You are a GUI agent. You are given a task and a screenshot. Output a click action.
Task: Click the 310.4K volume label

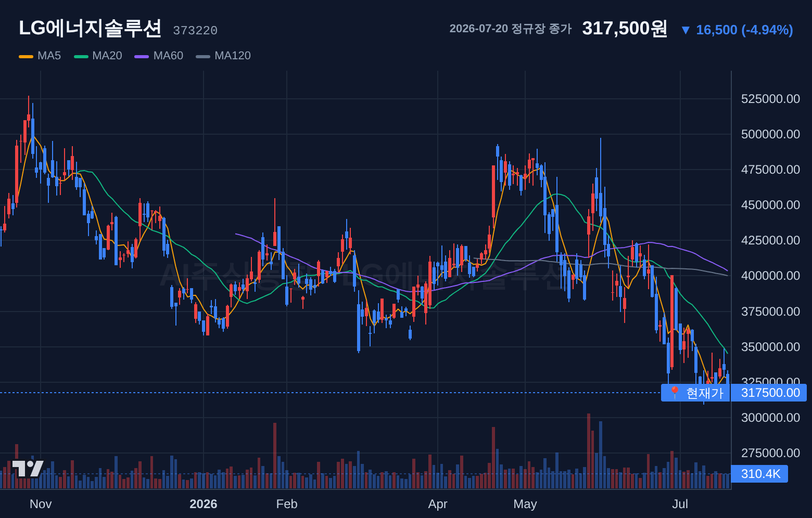pos(759,474)
